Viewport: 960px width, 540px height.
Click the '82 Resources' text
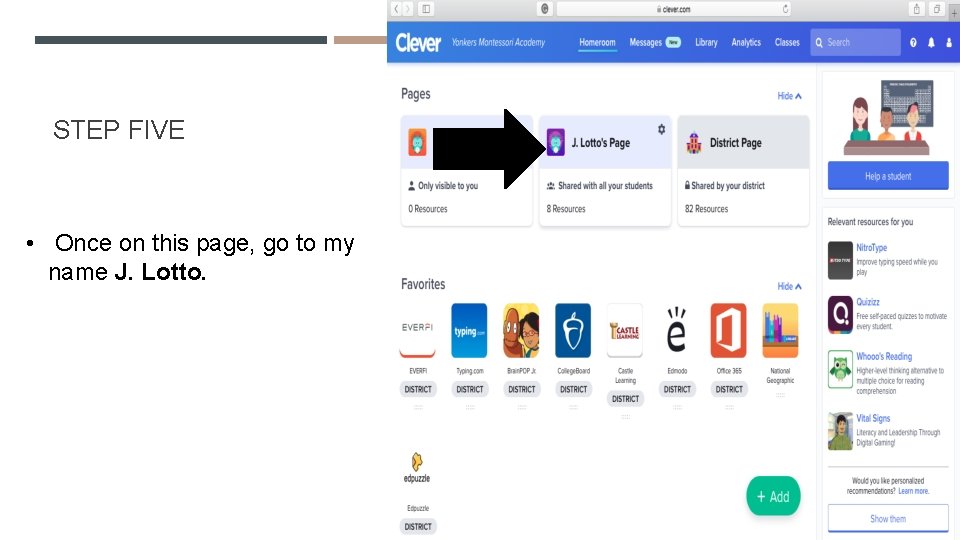[707, 209]
